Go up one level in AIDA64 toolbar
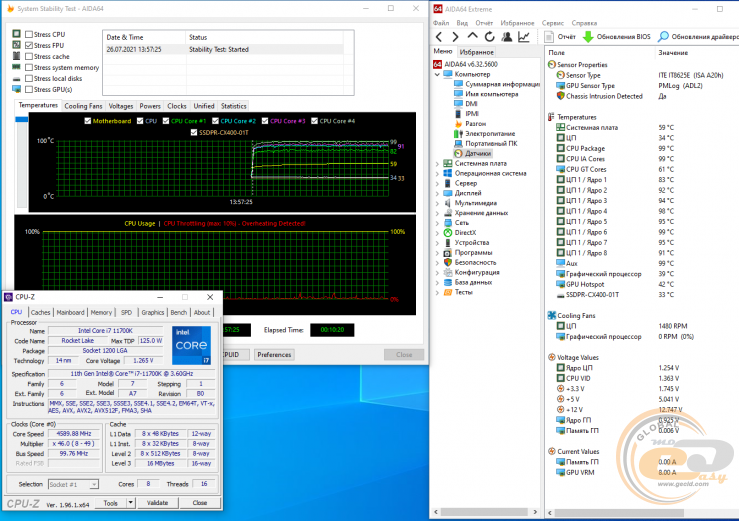Image resolution: width=739 pixels, height=521 pixels. (472, 36)
